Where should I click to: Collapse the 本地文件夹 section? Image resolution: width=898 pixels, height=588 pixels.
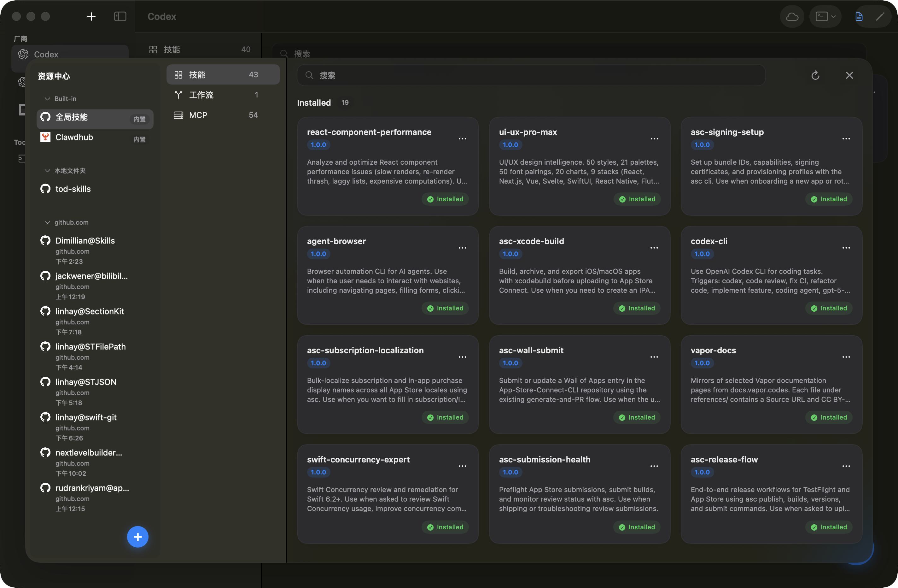point(48,171)
